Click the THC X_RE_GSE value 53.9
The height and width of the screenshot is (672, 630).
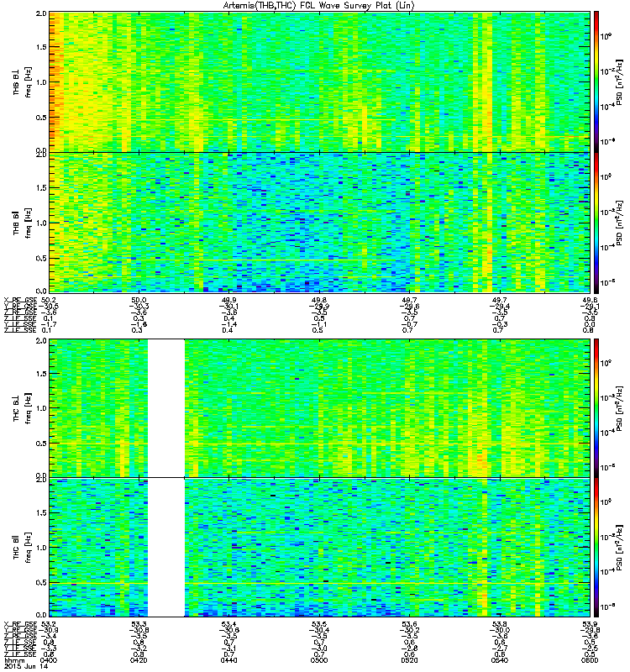pyautogui.click(x=590, y=623)
